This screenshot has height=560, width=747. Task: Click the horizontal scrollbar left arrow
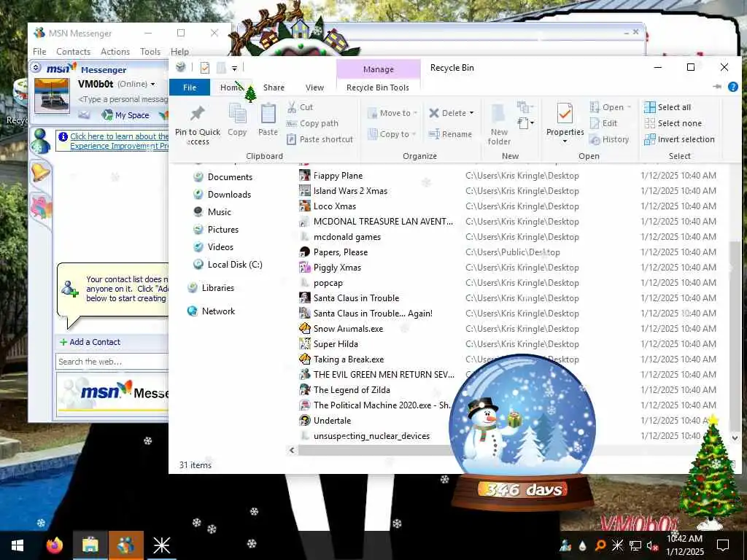pyautogui.click(x=292, y=450)
